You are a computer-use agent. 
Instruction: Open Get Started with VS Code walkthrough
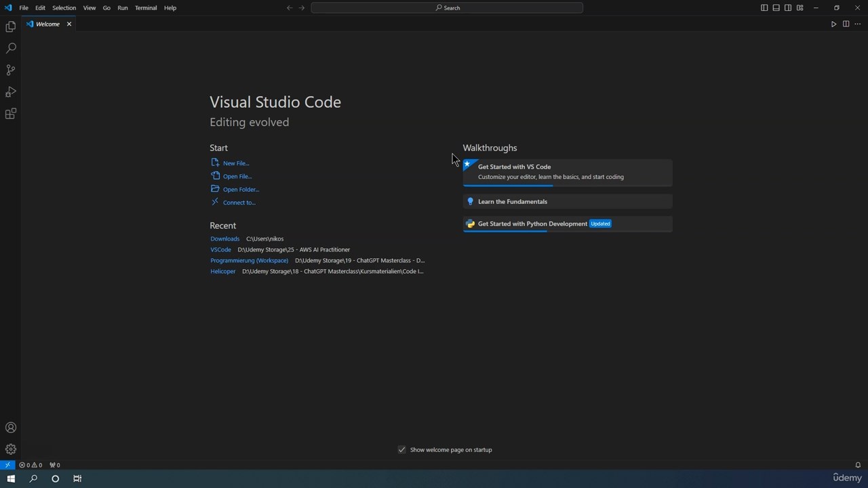coord(568,173)
